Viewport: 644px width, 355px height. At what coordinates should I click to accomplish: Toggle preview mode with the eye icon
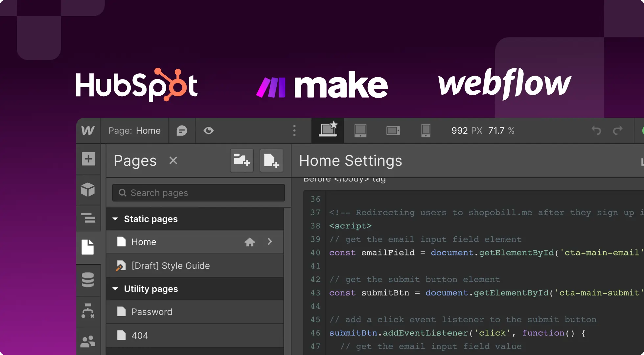click(209, 131)
